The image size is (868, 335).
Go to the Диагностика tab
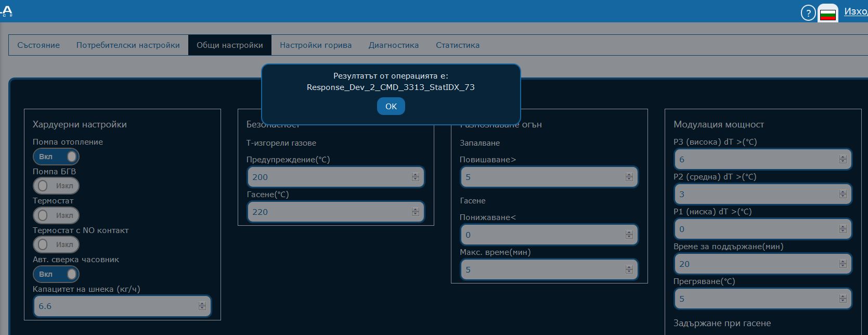394,45
